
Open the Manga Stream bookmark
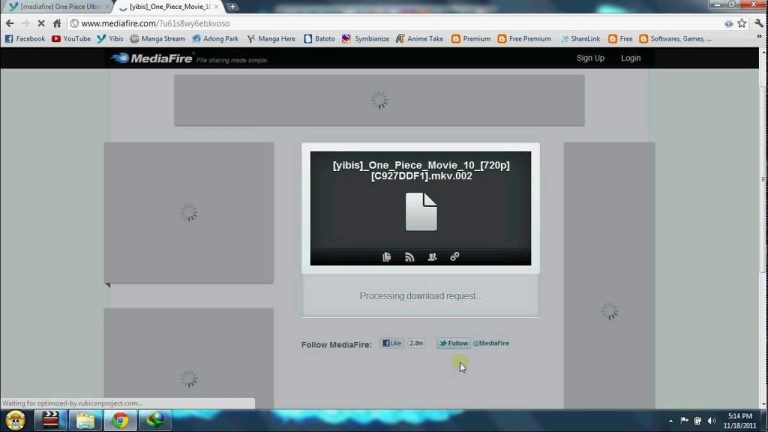(x=158, y=38)
